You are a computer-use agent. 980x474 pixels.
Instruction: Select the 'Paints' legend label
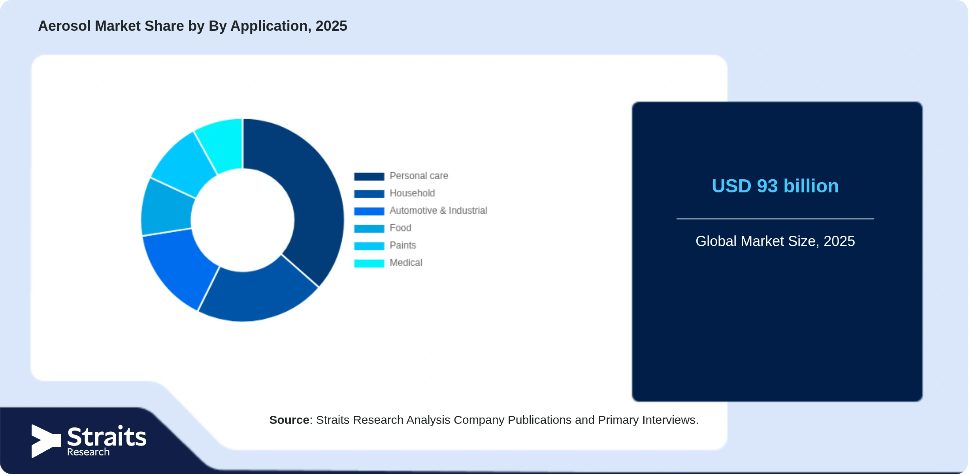403,245
